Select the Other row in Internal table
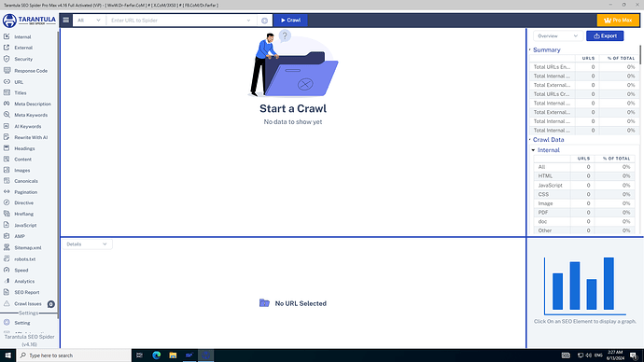 coord(584,230)
